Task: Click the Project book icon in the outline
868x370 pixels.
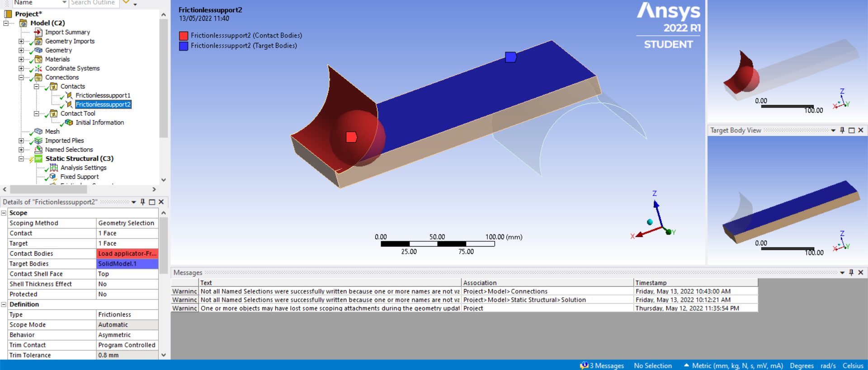Action: (8, 14)
